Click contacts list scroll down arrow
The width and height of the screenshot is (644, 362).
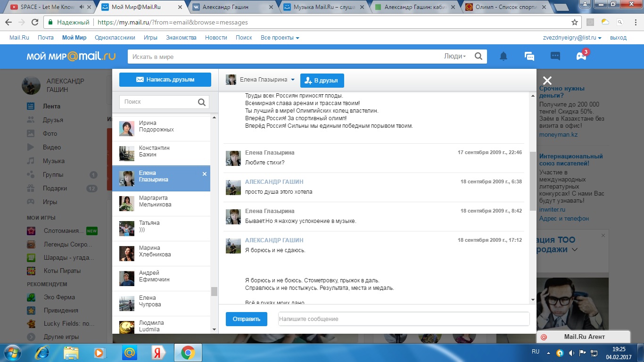(x=214, y=329)
